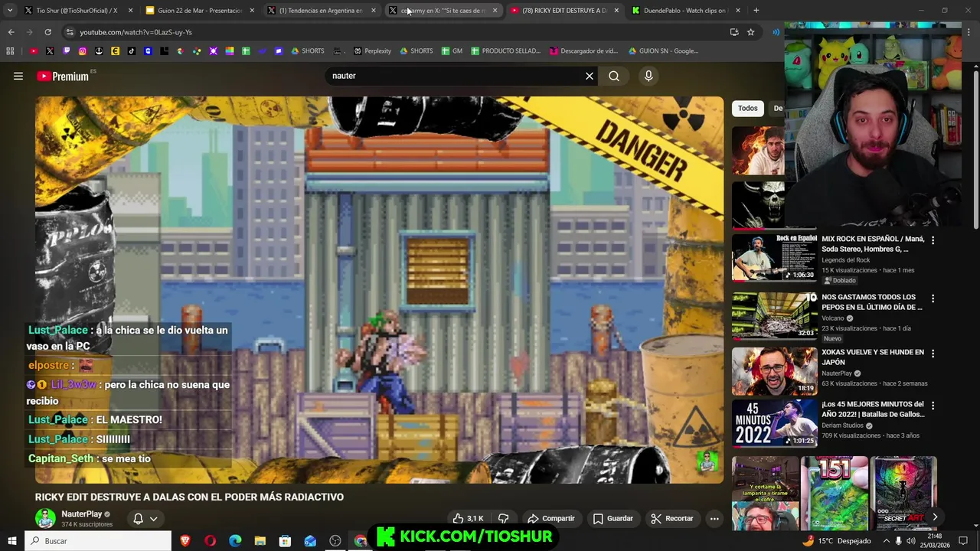Switch to Guion 22 de Mar tab
This screenshot has height=551, width=980.
199,11
